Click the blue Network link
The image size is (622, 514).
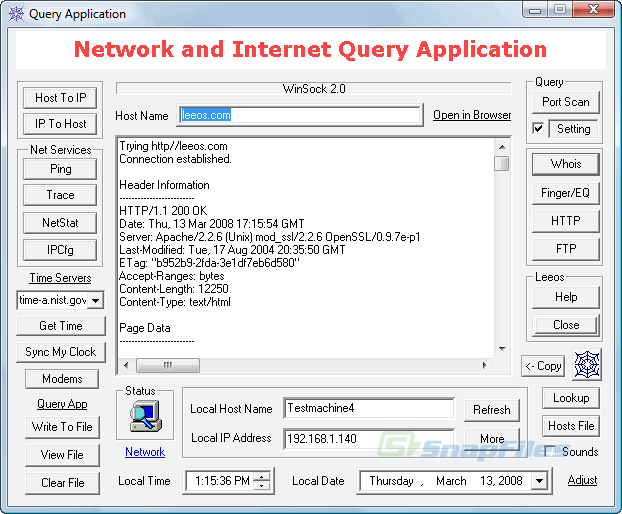click(145, 452)
